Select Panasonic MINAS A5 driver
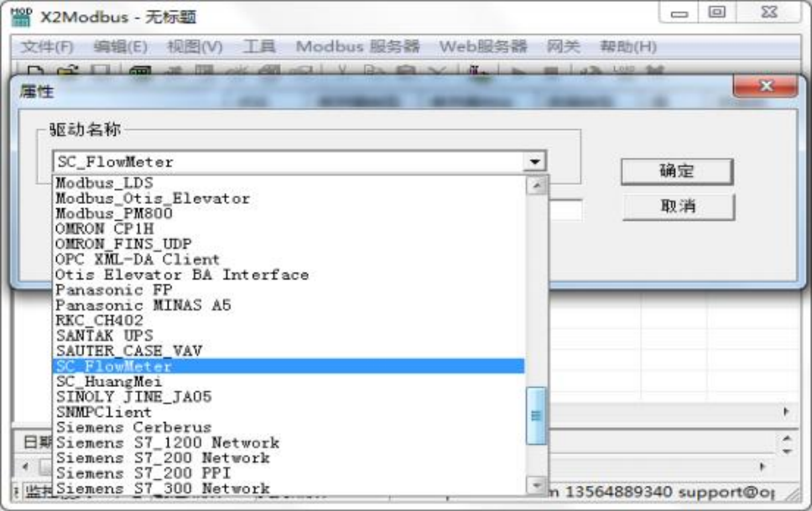This screenshot has height=511, width=812. 289,305
